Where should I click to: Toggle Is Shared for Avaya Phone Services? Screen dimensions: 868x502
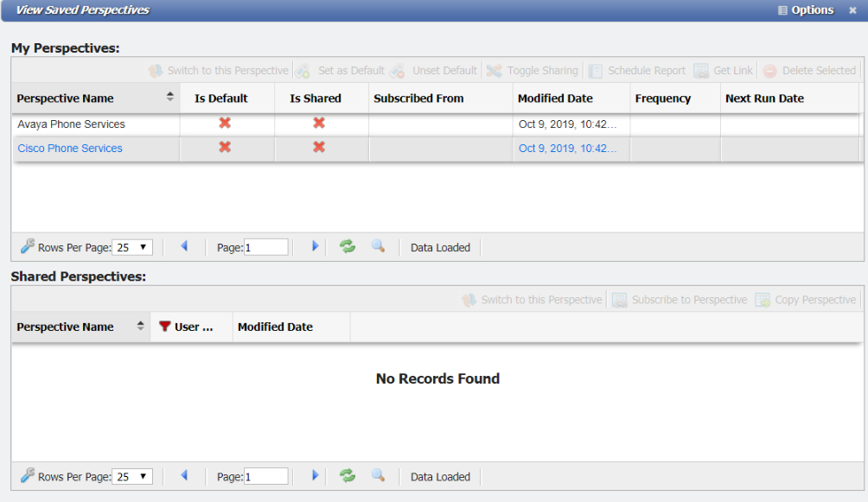(319, 124)
